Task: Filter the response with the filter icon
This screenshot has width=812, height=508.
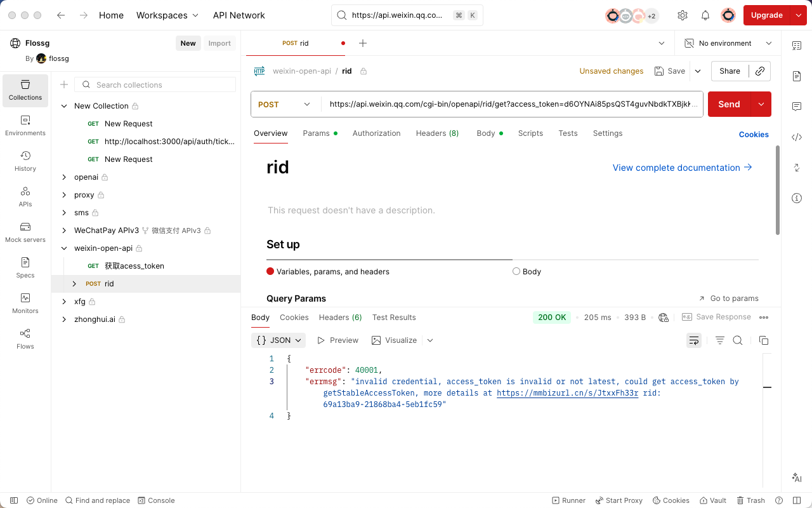Action: 720,340
